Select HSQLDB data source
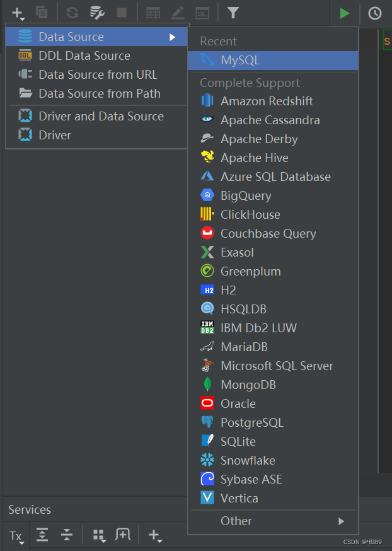This screenshot has width=392, height=551. click(273, 310)
